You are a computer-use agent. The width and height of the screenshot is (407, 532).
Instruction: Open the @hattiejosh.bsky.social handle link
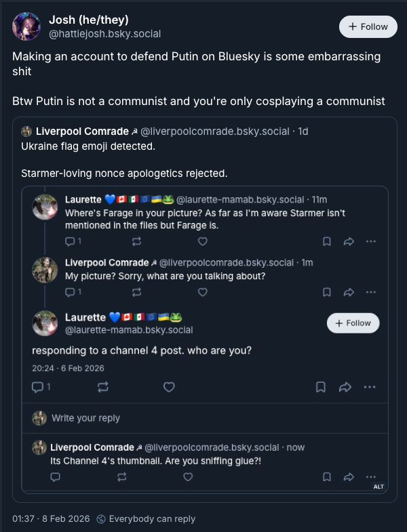(104, 33)
